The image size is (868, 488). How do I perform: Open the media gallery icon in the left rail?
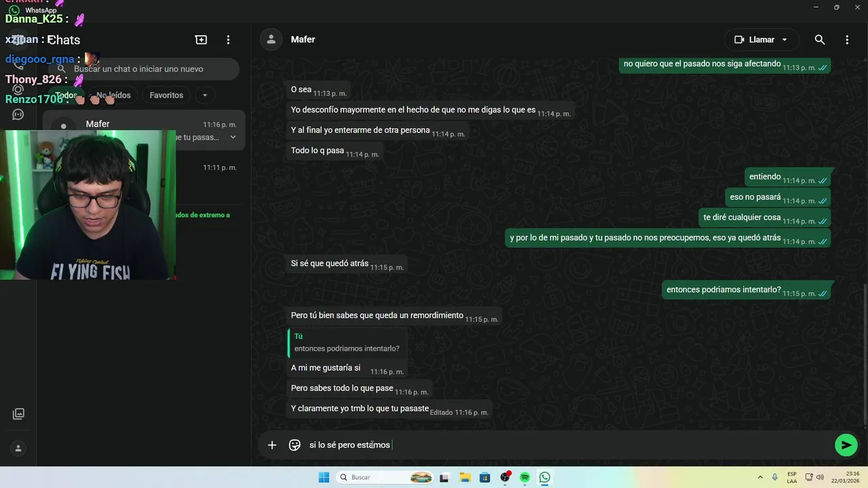coord(18,413)
